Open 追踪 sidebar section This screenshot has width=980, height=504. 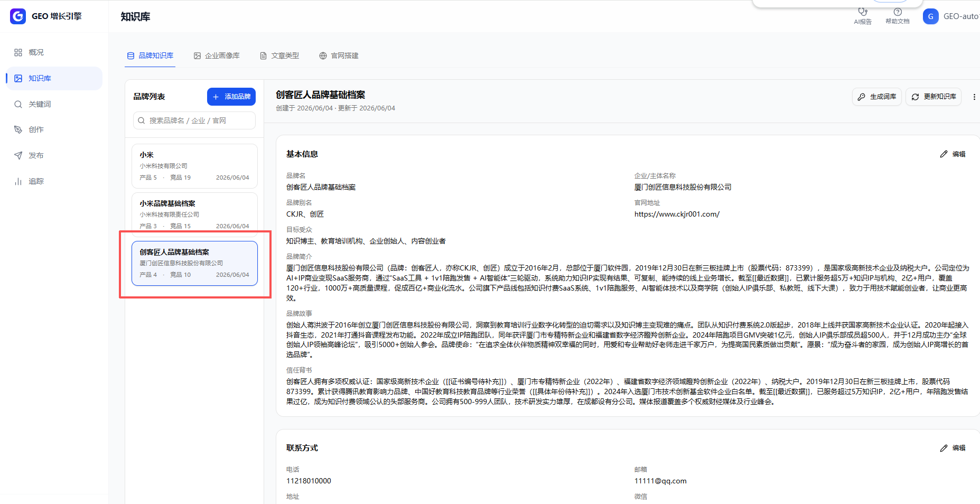54,181
